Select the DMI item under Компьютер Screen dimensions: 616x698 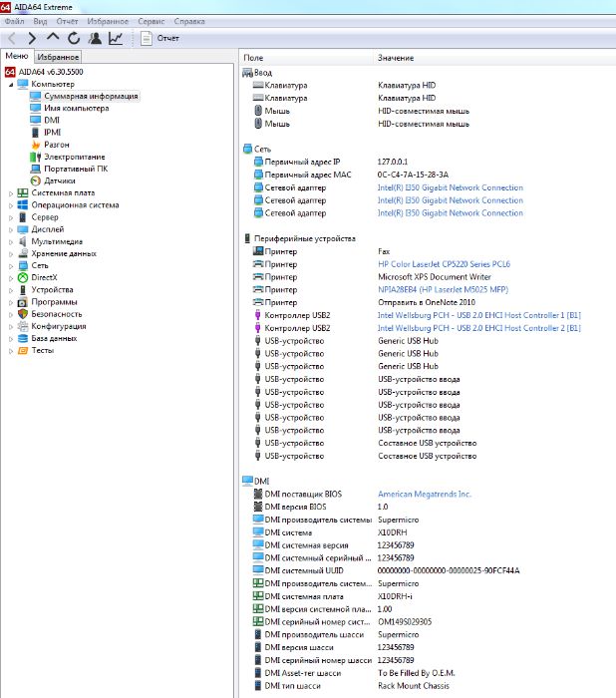pos(52,121)
